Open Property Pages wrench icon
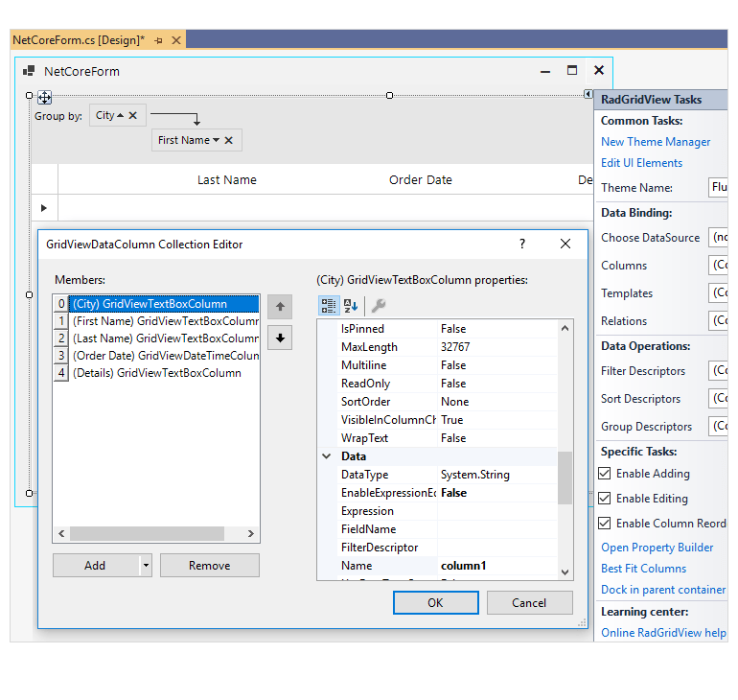This screenshot has width=738, height=700. point(379,306)
